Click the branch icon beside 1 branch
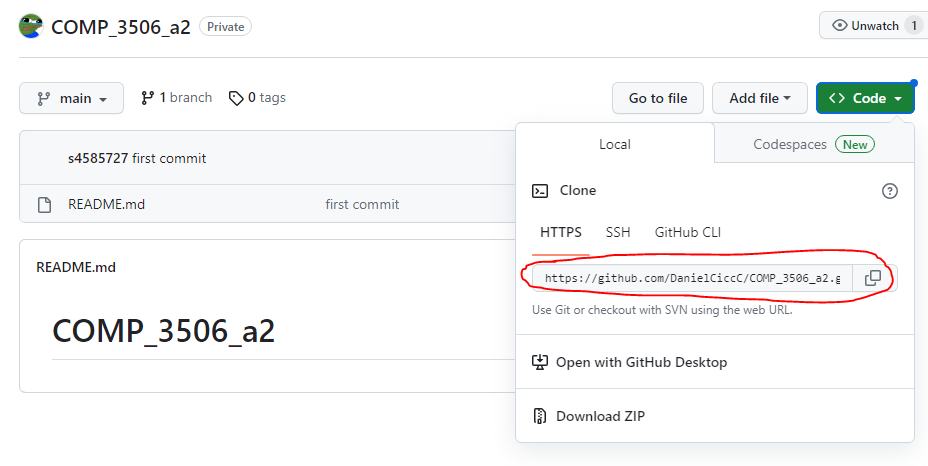This screenshot has height=466, width=928. coord(148,98)
